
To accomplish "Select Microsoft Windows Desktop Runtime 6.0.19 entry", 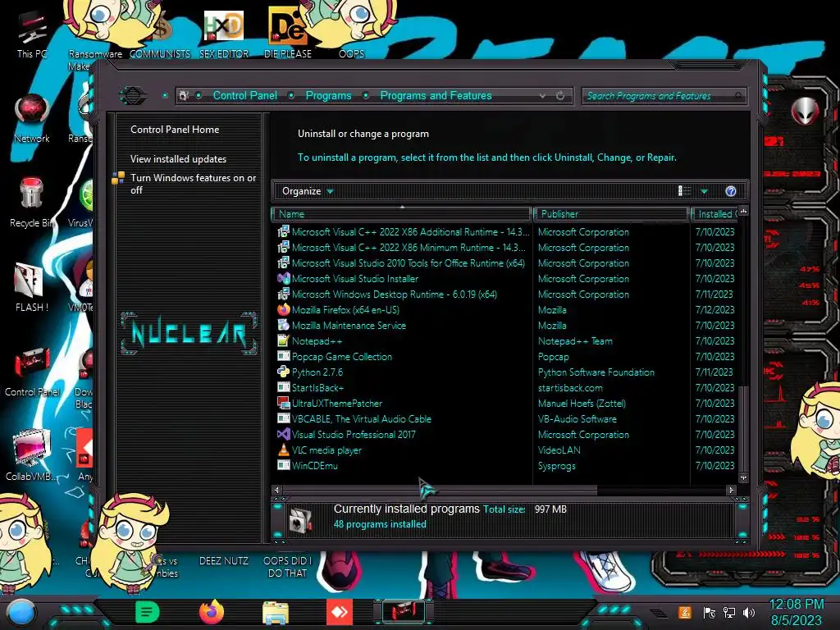I will pyautogui.click(x=395, y=294).
